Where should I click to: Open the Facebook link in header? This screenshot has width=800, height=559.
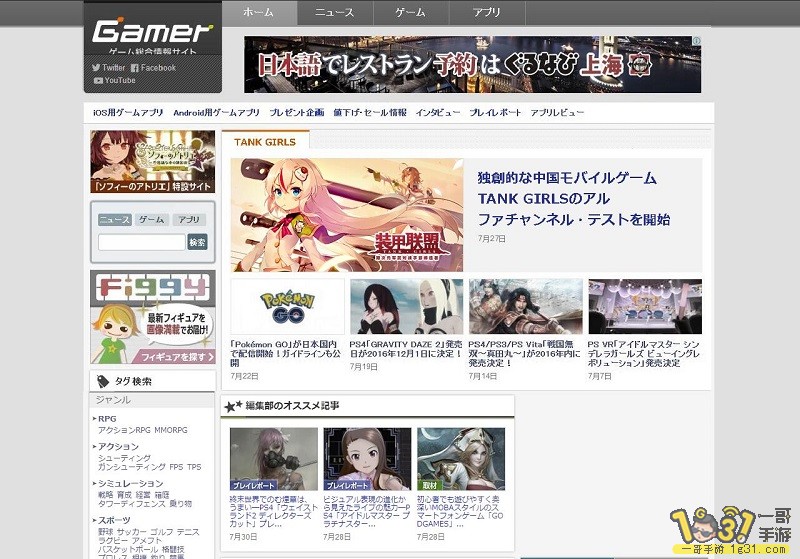pyautogui.click(x=153, y=67)
